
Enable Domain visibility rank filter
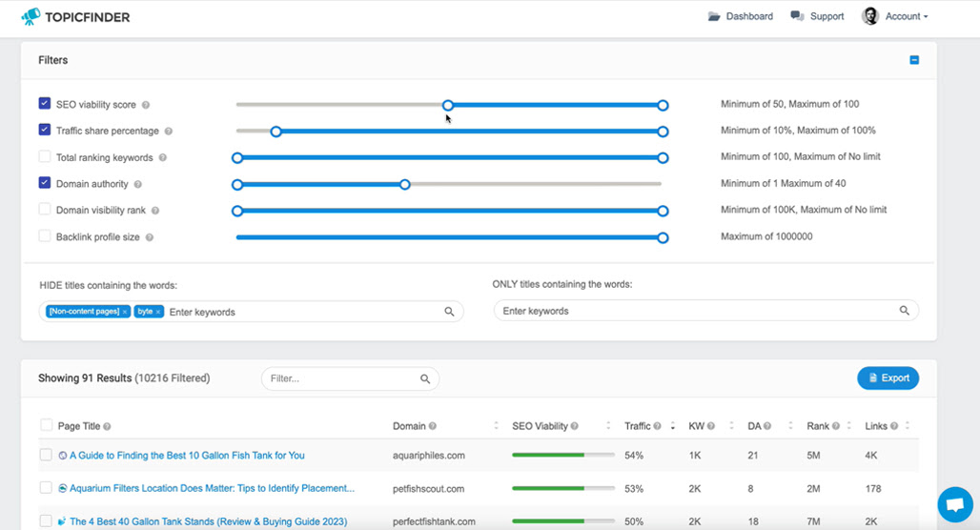[45, 209]
